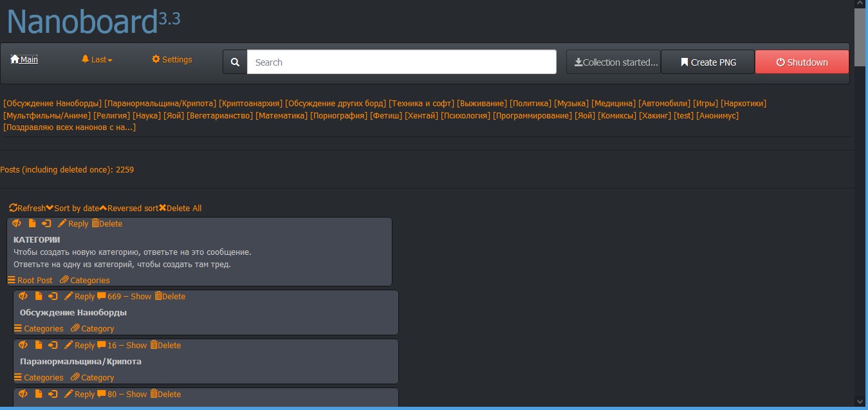Viewport: 868px width, 410px height.
Task: Open the Sort by date chevron option
Action: 73,208
